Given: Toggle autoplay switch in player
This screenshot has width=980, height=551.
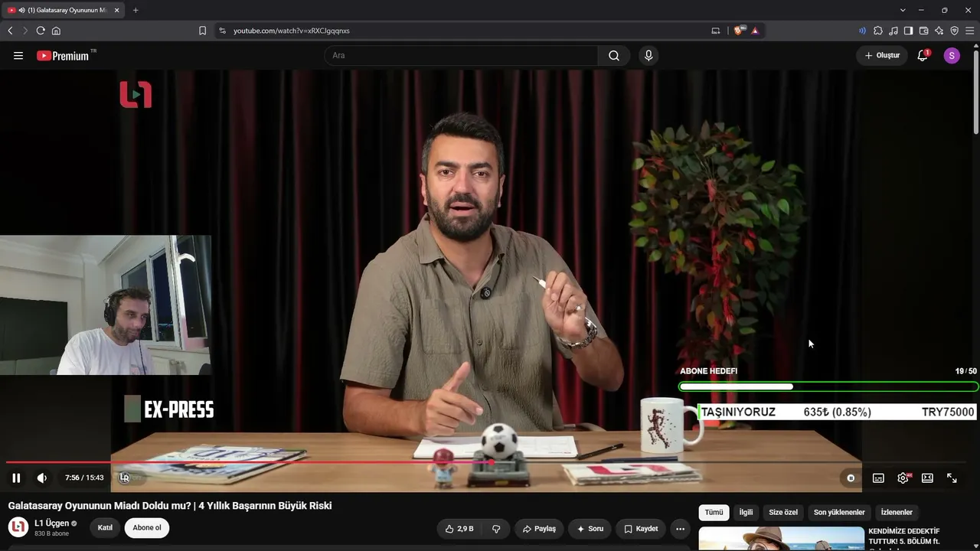Looking at the screenshot, I should (x=851, y=478).
